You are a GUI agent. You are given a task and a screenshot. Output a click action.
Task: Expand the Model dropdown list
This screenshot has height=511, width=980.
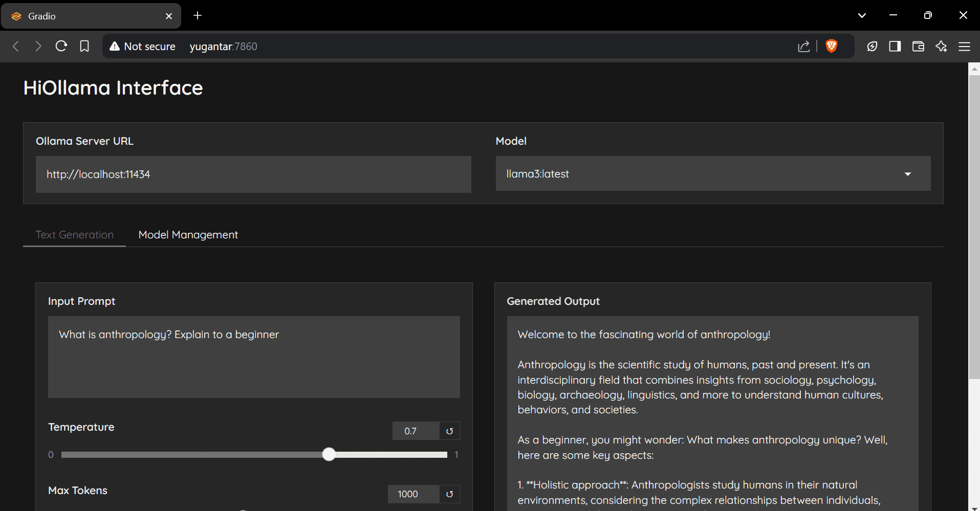(x=907, y=174)
